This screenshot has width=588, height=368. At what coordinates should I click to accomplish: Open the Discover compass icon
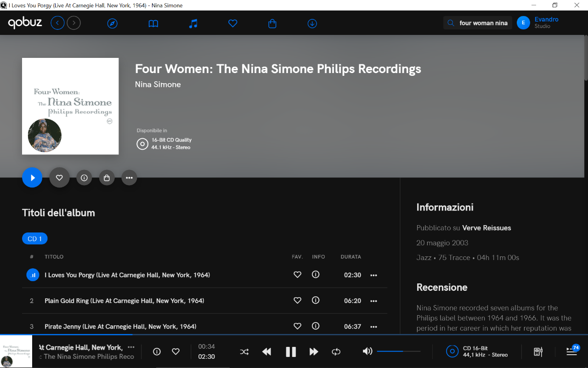[113, 23]
